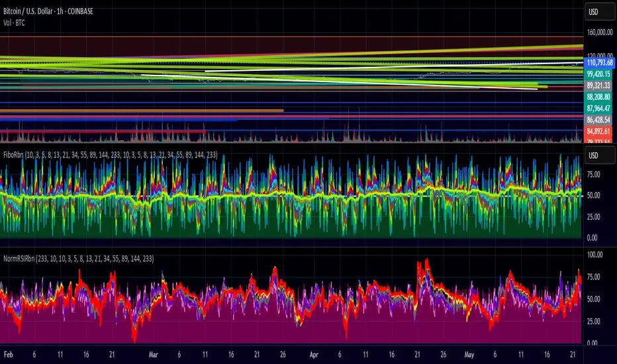The width and height of the screenshot is (617, 364).
Task: Click the gray 86,428.54 price label
Action: (598, 120)
